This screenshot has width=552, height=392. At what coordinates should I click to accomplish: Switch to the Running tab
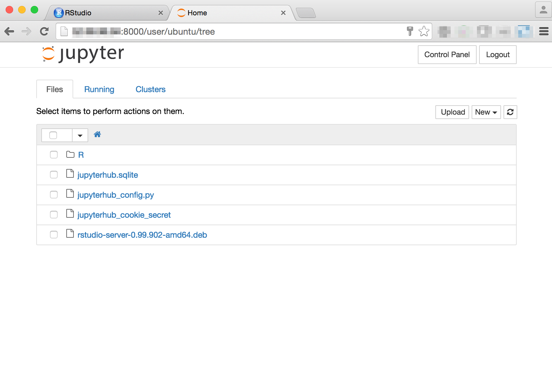tap(99, 89)
